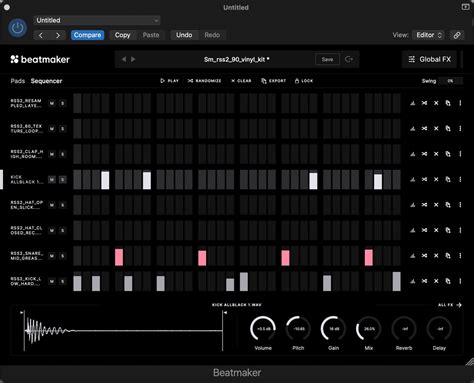Viewport: 474px width, 383px height.
Task: Mute the RSS2_RESAMPLED_LAYE track
Action: pos(52,103)
